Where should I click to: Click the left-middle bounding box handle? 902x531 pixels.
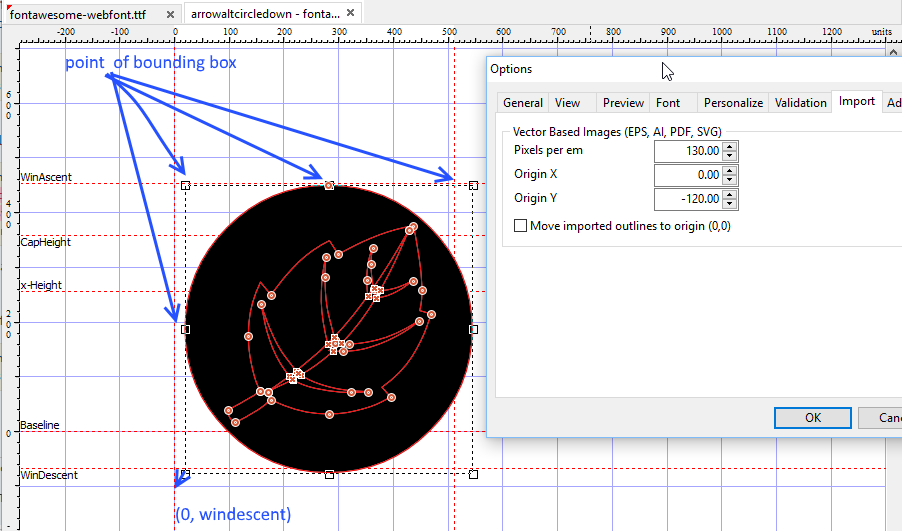click(185, 330)
